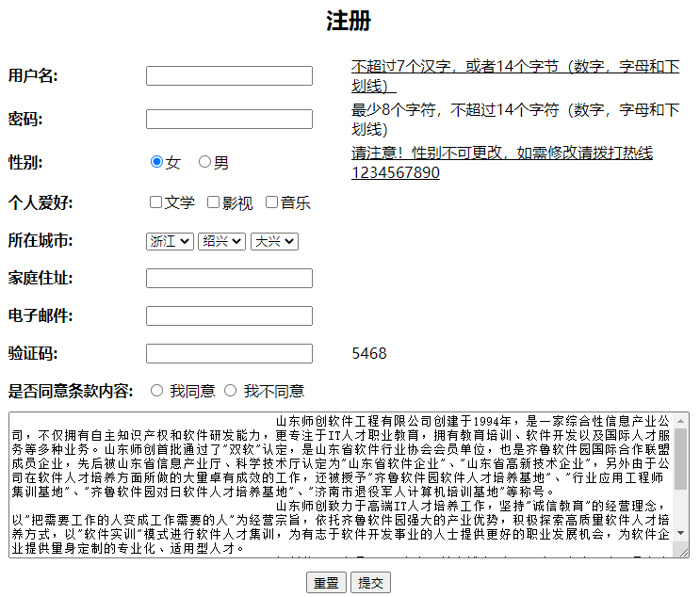700x597 pixels.
Task: Select the 男 gender radio button
Action: tap(204, 162)
